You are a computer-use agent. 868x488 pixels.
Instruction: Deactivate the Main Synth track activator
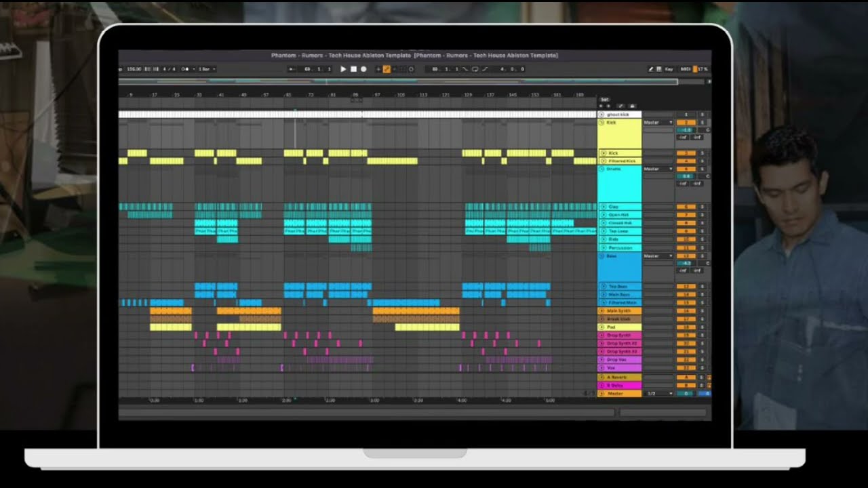(686, 311)
